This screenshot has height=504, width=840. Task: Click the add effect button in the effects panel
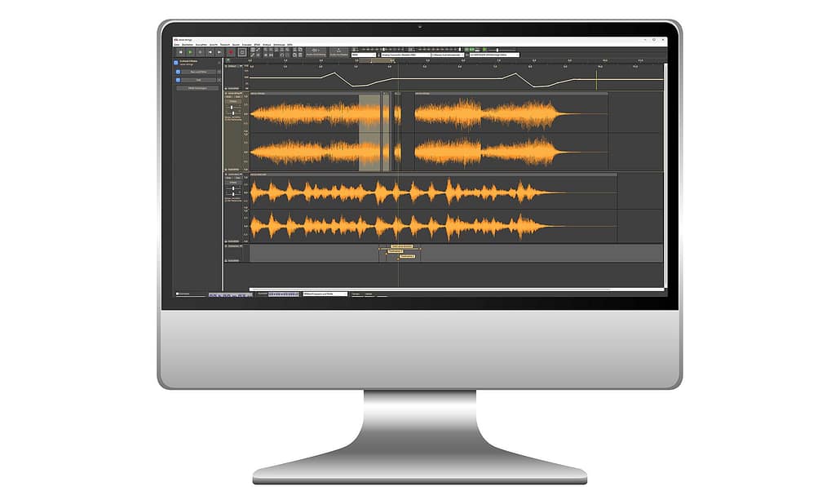(x=197, y=88)
